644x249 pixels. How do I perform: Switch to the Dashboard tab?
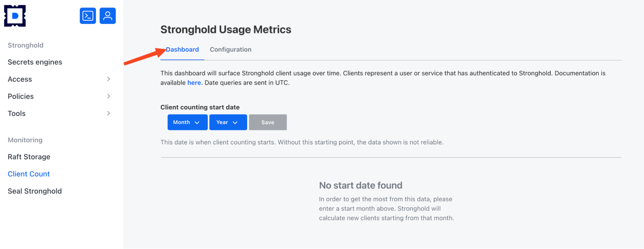click(x=182, y=50)
